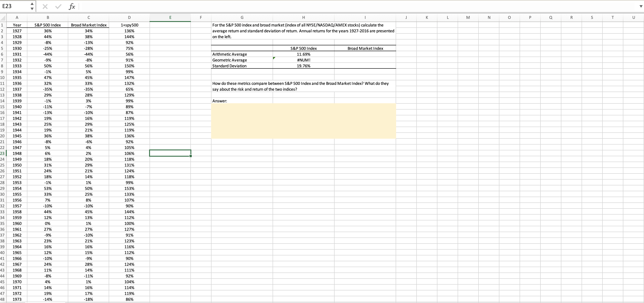Click the error indicator on the #NUM! cell
The height and width of the screenshot is (303, 644).
274,58
